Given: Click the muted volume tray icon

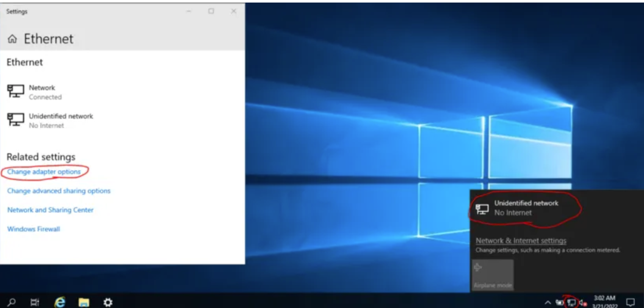Looking at the screenshot, I should pos(582,303).
